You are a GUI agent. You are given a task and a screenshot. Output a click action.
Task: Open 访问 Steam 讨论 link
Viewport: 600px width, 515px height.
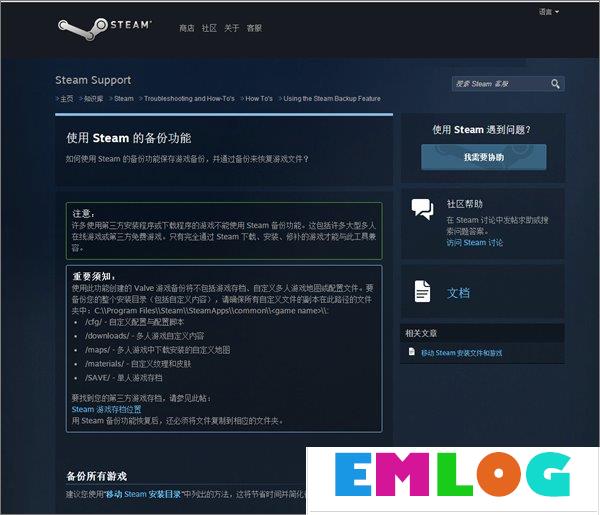(474, 243)
